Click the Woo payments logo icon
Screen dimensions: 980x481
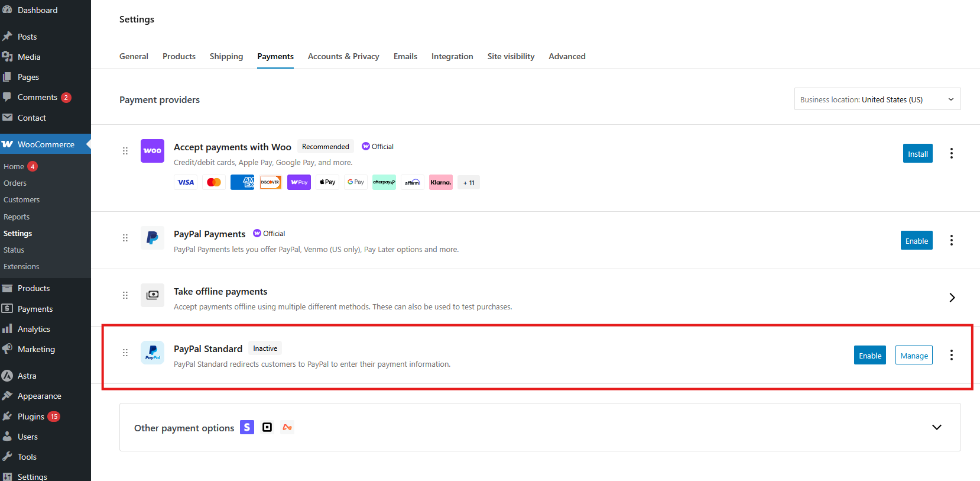point(152,151)
